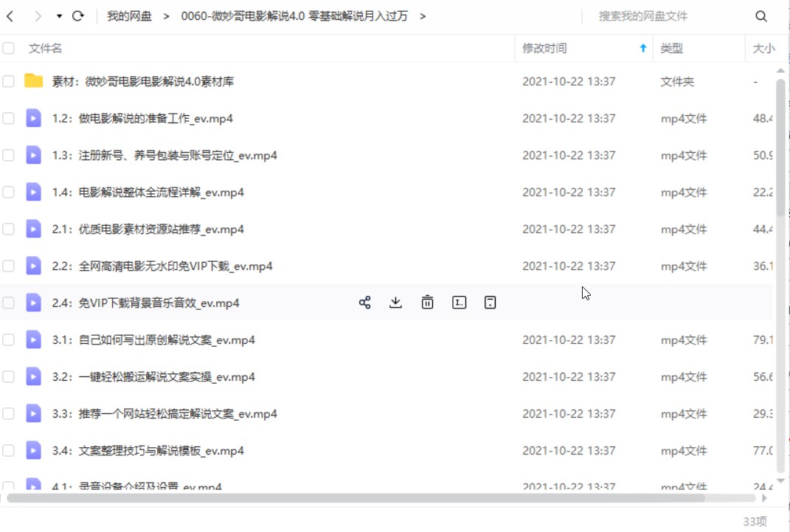Click the search magnifier icon
790x532 pixels.
(x=761, y=16)
